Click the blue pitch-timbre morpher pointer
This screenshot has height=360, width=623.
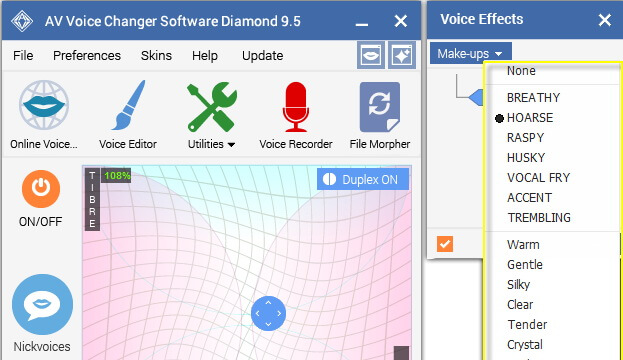pyautogui.click(x=268, y=314)
